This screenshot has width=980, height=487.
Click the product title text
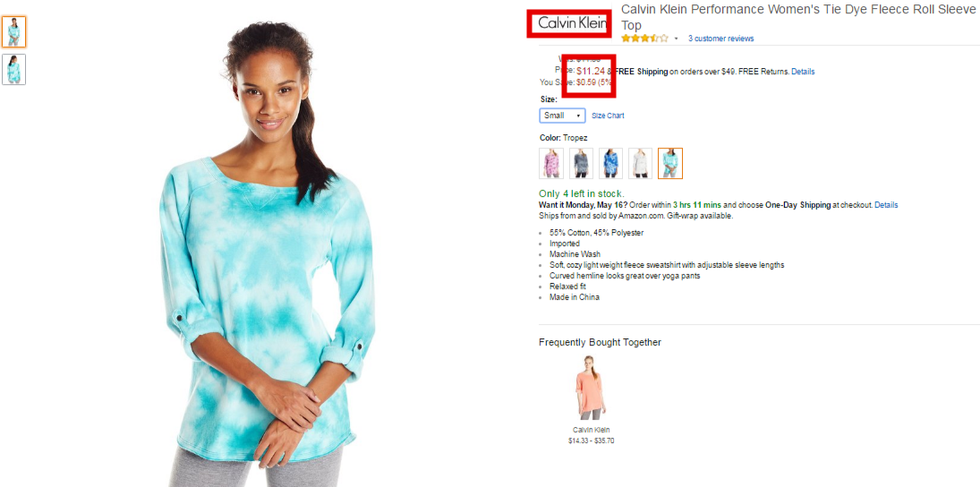798,18
